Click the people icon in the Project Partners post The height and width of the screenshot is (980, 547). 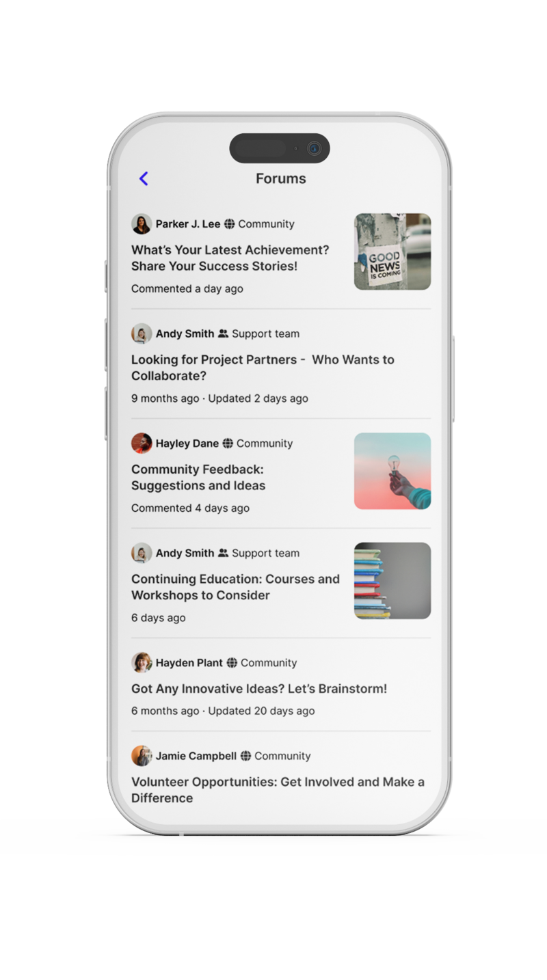223,334
